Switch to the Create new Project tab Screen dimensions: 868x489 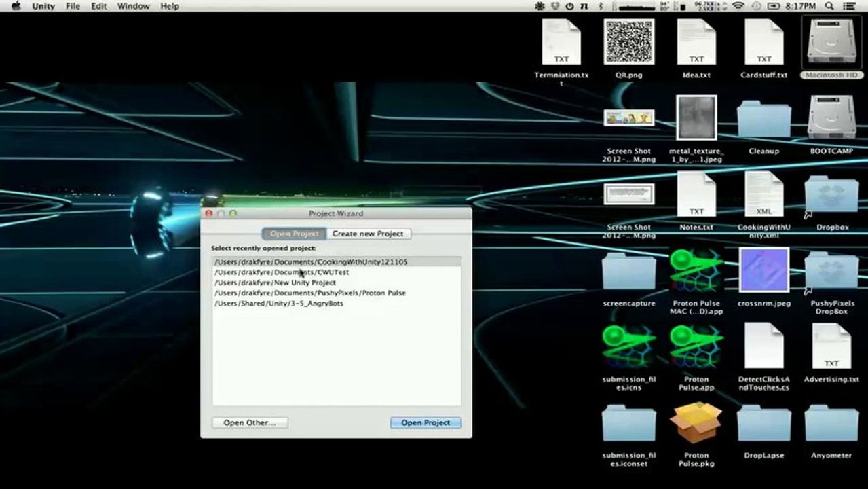click(x=368, y=234)
